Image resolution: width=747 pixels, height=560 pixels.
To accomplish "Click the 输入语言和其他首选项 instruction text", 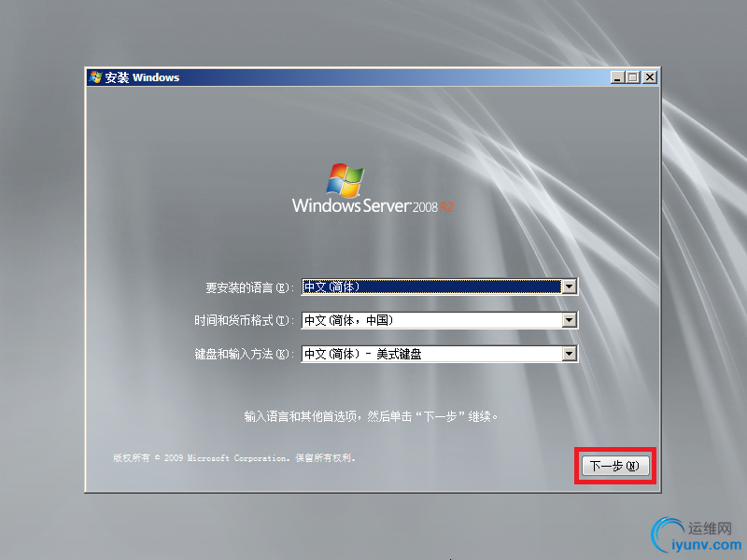I will pyautogui.click(x=372, y=416).
